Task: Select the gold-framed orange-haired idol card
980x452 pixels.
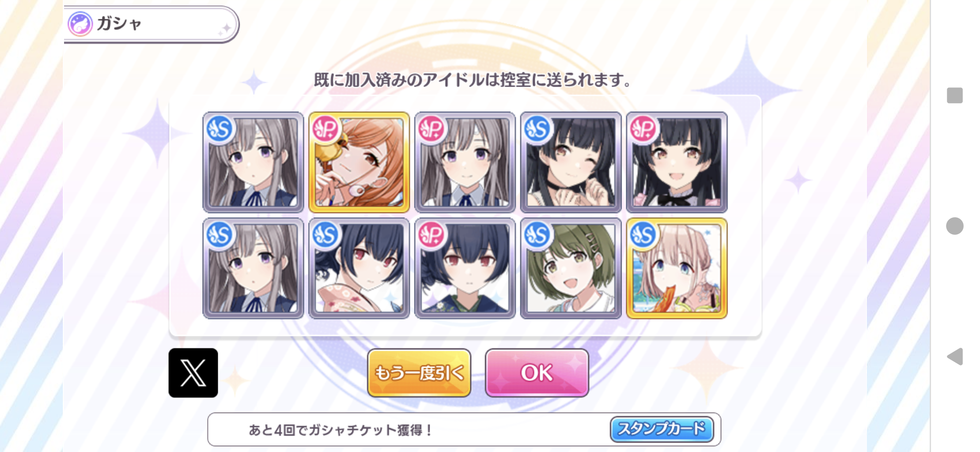Action: tap(359, 162)
